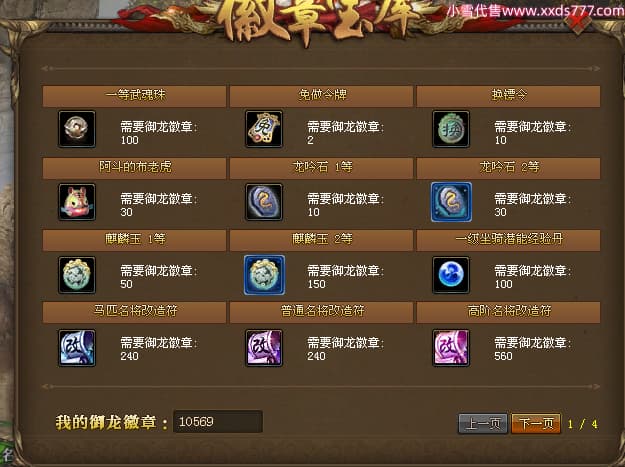Select the 普通名将改造符 purple scroll icon
The image size is (625, 467).
coord(264,347)
